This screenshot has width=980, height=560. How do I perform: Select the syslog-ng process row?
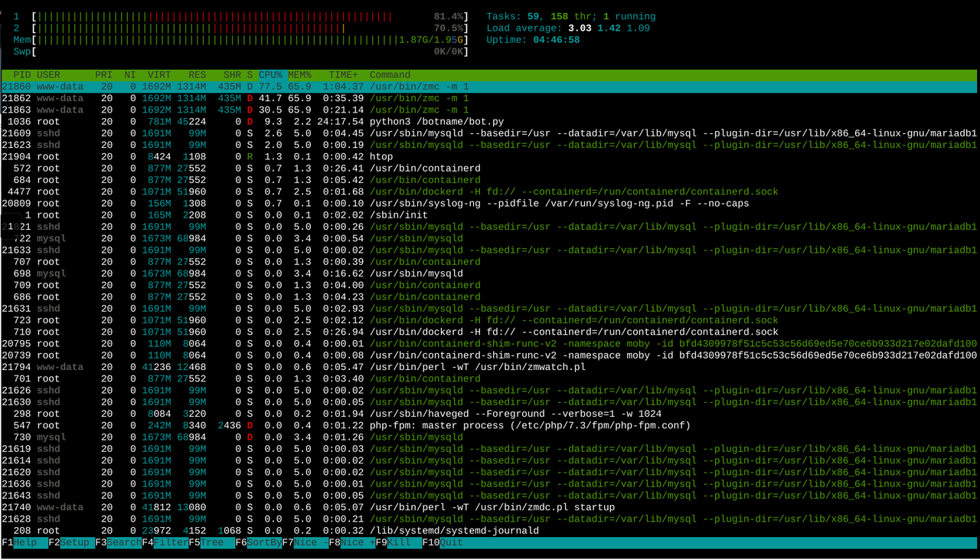490,203
